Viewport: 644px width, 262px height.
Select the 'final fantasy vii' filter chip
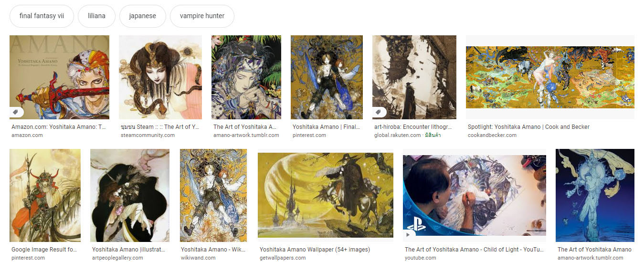[42, 16]
